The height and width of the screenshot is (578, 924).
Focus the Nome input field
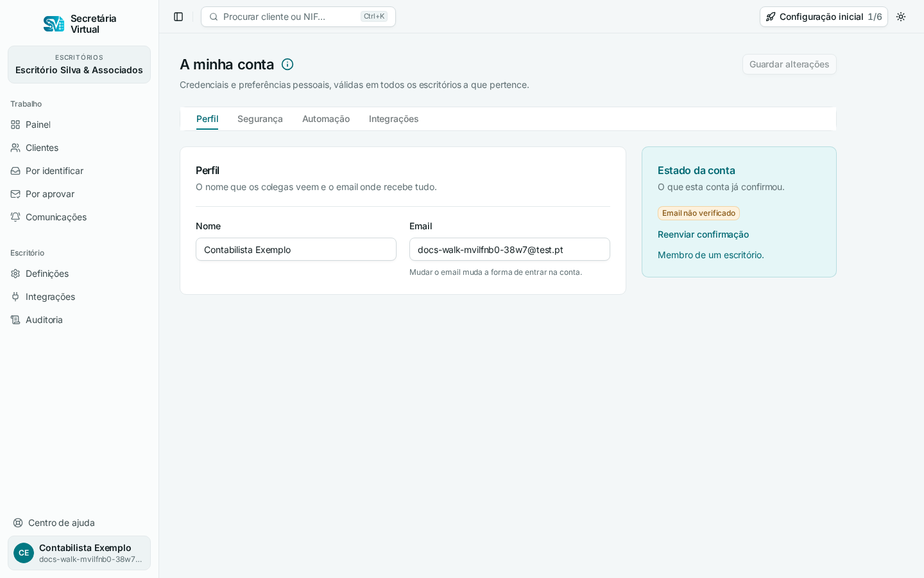coord(296,249)
